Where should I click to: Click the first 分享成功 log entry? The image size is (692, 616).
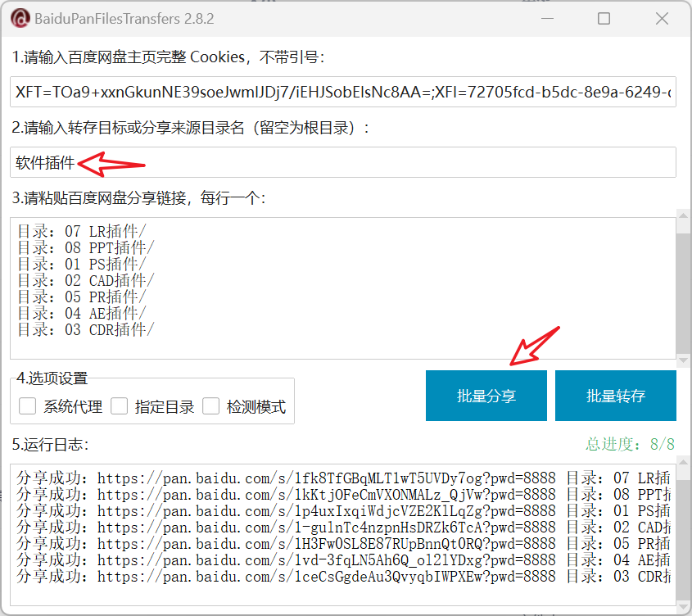(328, 478)
